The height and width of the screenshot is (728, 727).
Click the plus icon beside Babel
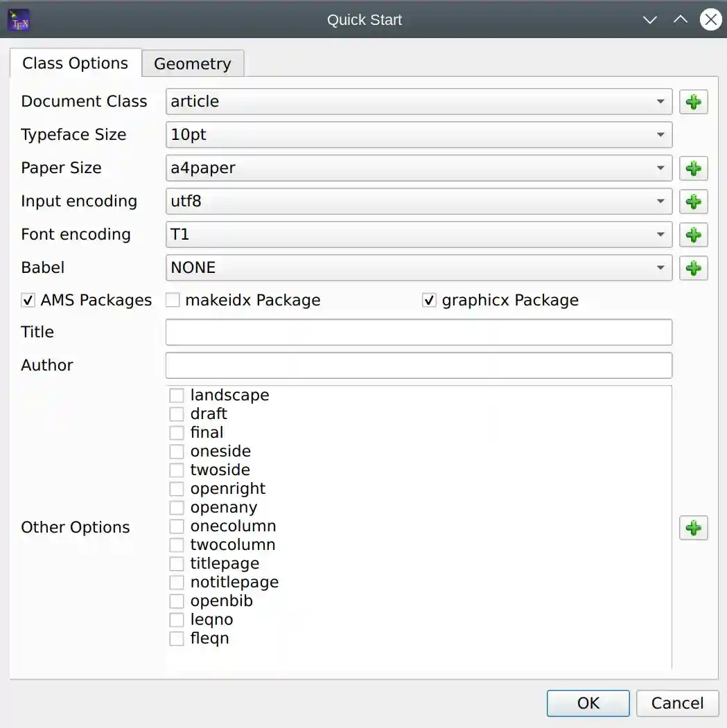(x=693, y=268)
